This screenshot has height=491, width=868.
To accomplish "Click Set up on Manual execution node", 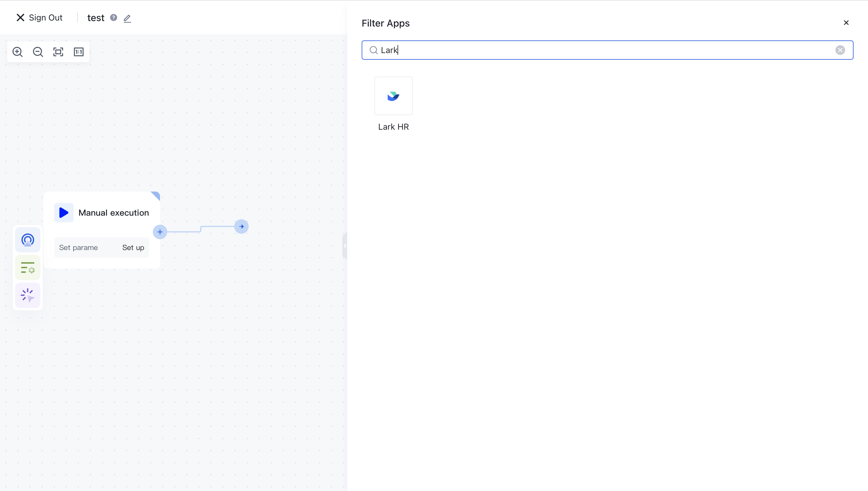I will 133,248.
